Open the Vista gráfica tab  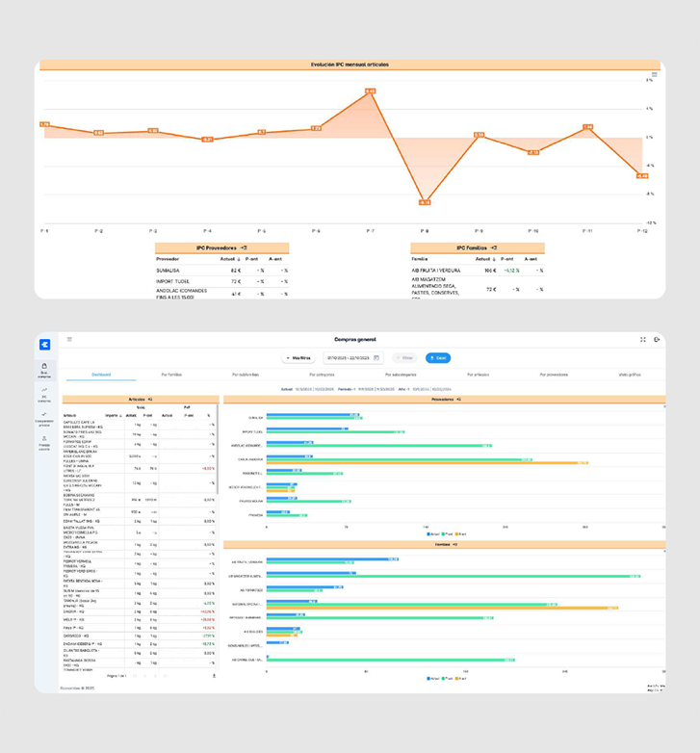click(x=629, y=375)
